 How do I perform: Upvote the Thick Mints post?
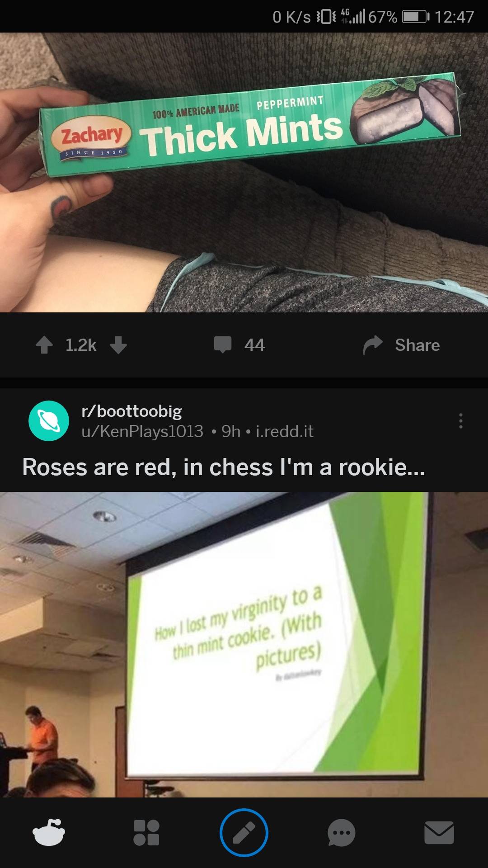[x=44, y=345]
